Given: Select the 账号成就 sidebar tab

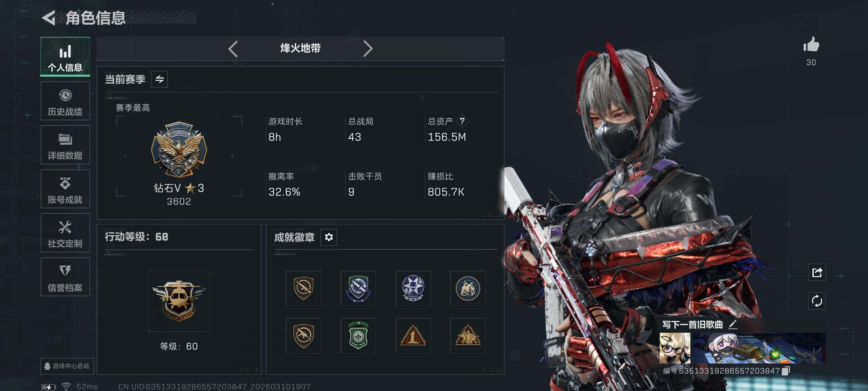Looking at the screenshot, I should (65, 189).
